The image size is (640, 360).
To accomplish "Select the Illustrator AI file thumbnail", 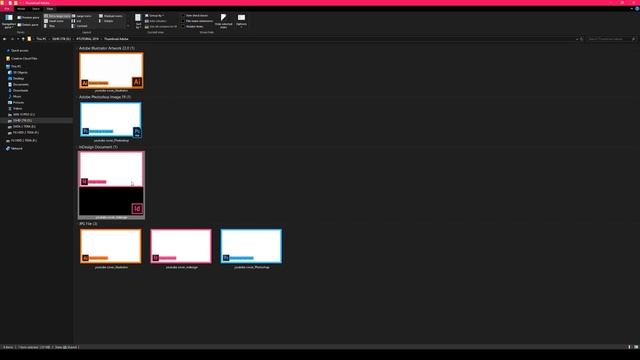I will [x=111, y=70].
